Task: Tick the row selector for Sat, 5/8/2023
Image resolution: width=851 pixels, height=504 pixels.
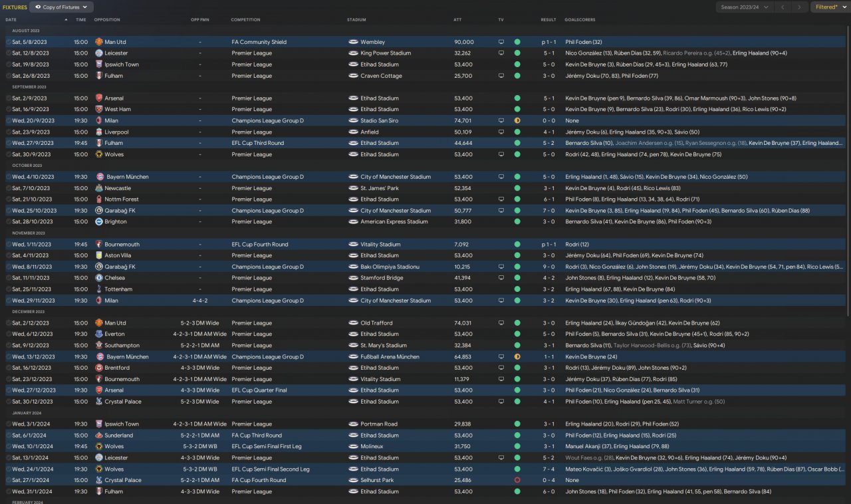Action: tap(9, 42)
